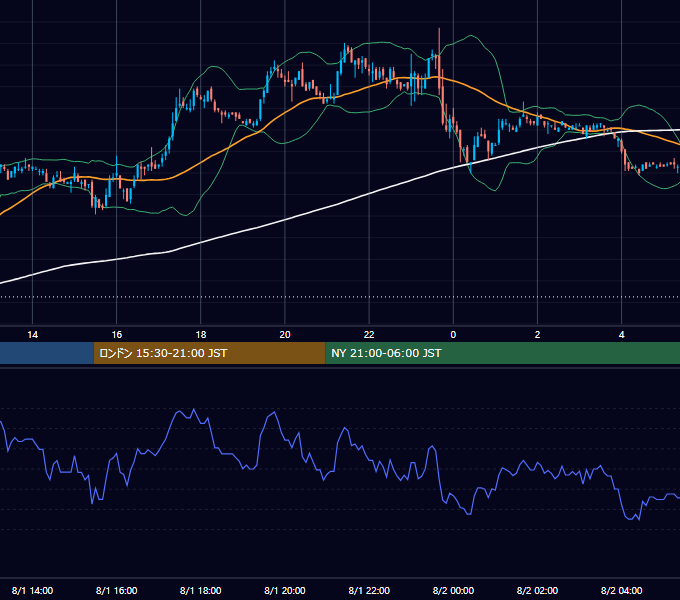The width and height of the screenshot is (680, 600).
Task: Click the 22 hour label on price chart axis
Action: pos(369,335)
